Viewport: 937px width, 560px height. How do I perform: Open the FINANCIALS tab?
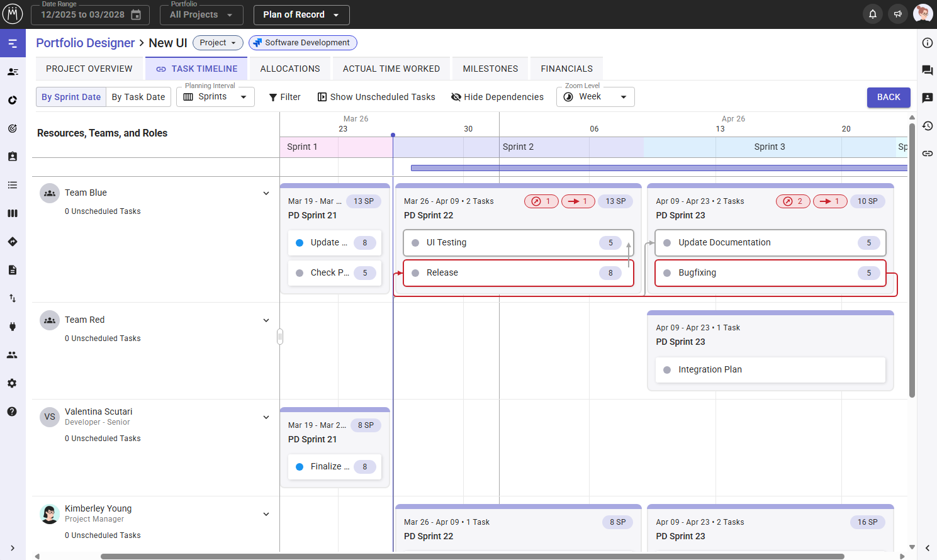(566, 68)
